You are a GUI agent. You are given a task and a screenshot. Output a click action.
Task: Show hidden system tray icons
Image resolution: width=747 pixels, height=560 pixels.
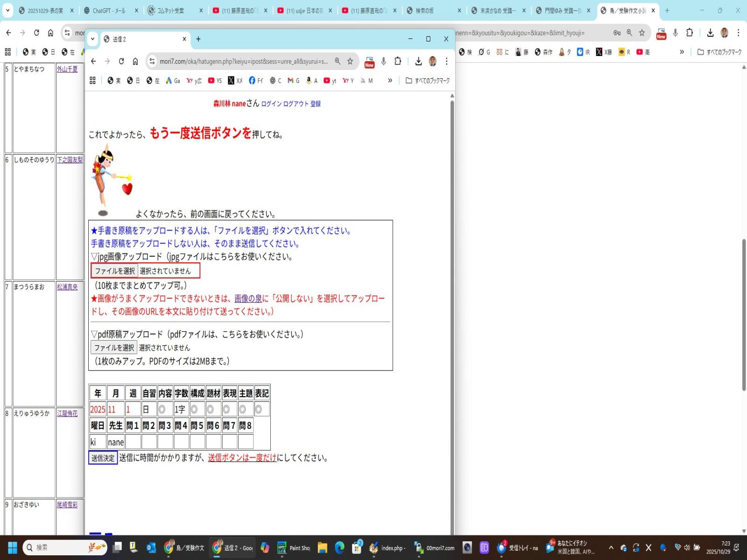pos(611,548)
